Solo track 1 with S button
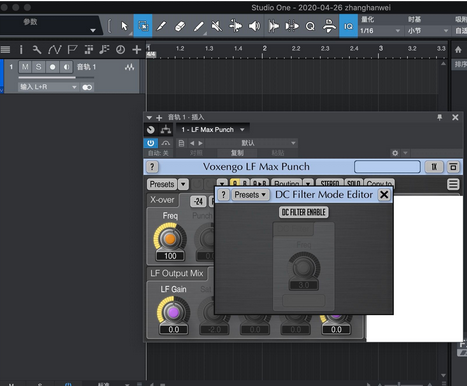467x386 pixels. pos(39,67)
